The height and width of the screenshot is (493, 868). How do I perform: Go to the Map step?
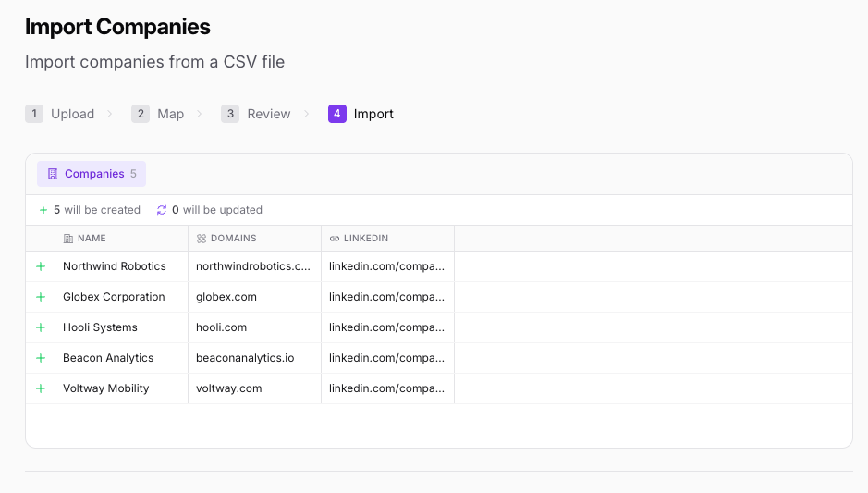(158, 114)
